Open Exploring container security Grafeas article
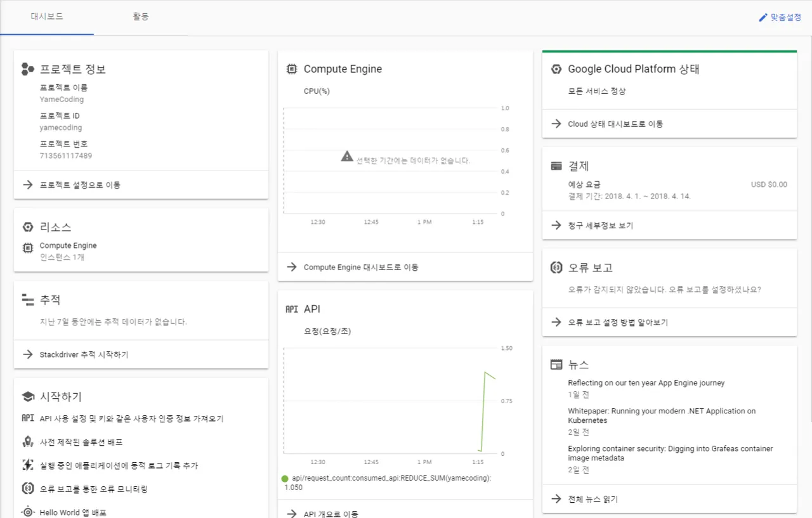The width and height of the screenshot is (812, 518). pyautogui.click(x=670, y=453)
